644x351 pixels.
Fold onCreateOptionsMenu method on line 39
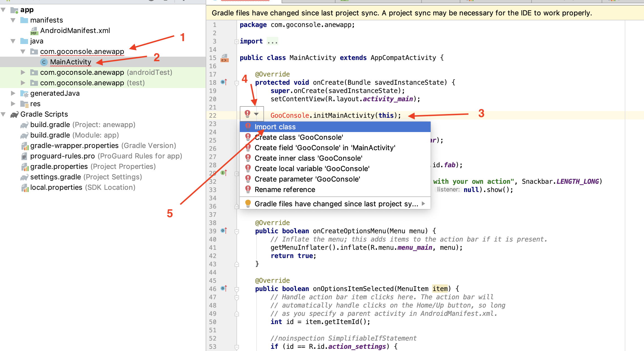(236, 232)
